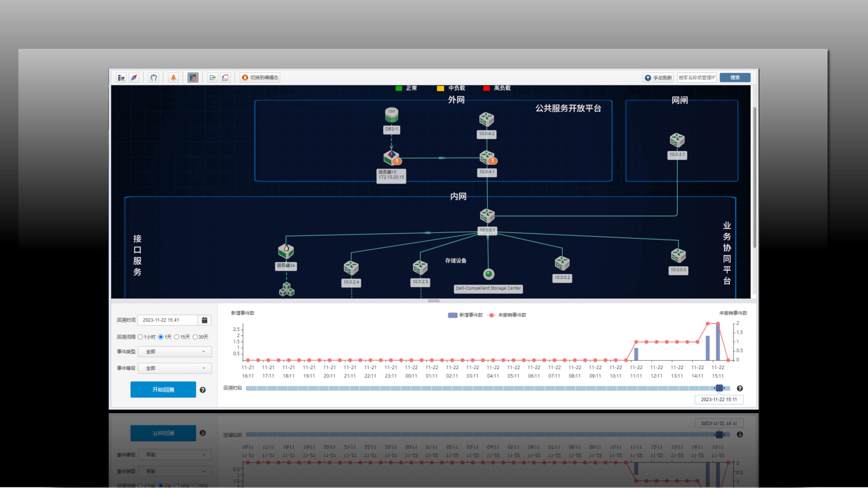Click the compass navigation icon

[x=134, y=77]
